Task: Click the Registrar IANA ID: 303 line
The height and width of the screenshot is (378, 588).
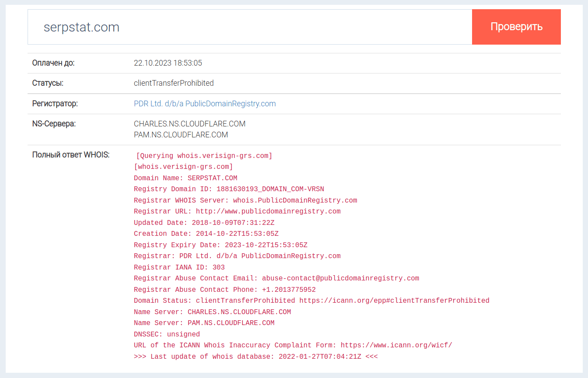Action: (x=179, y=267)
